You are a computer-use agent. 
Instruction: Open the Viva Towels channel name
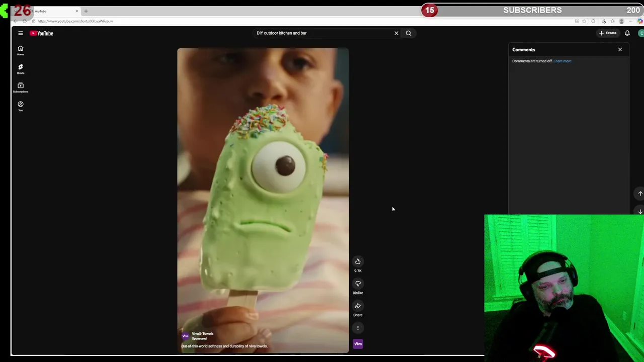(x=203, y=333)
